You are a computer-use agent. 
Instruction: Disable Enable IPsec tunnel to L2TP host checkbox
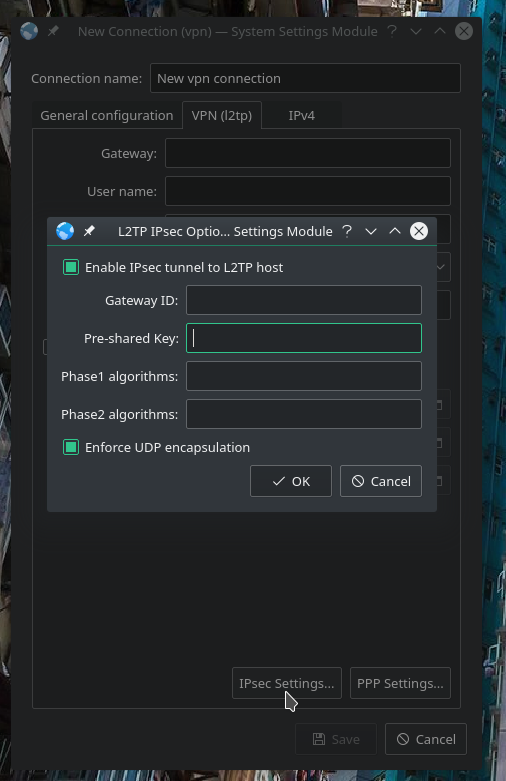[71, 267]
